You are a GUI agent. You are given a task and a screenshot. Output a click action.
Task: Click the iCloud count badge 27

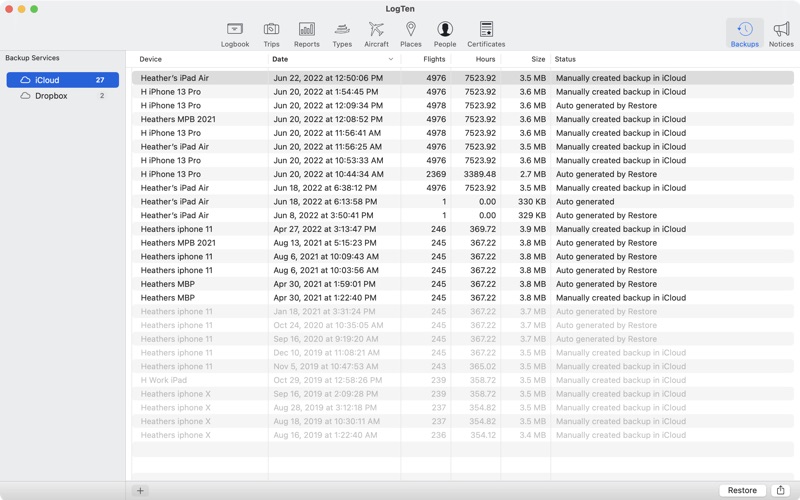[x=100, y=80]
